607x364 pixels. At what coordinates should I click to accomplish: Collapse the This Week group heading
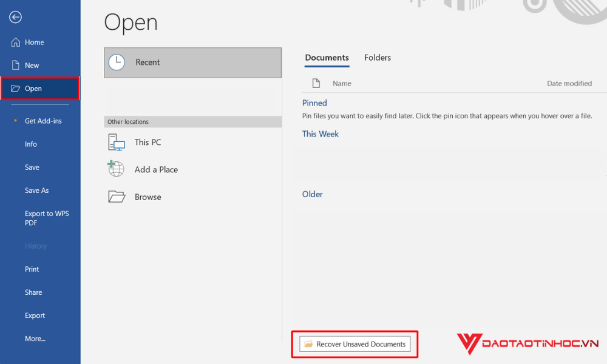[320, 134]
